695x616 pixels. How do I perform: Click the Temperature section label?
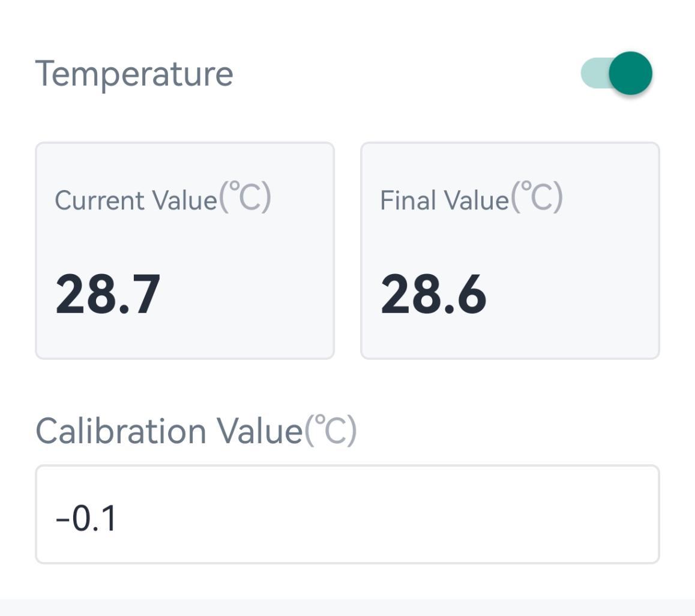pos(134,74)
